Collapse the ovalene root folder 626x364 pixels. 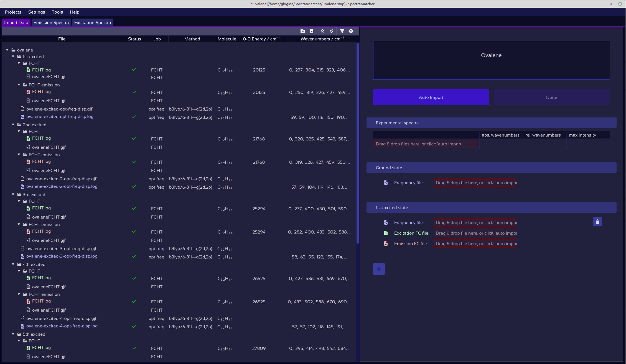tap(7, 50)
